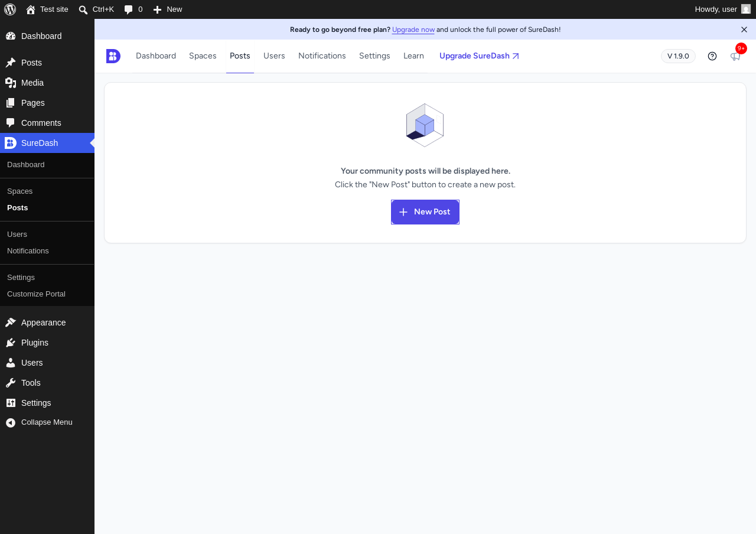Create a post with New Post button
Screen dimensions: 756x534
[x=425, y=212]
